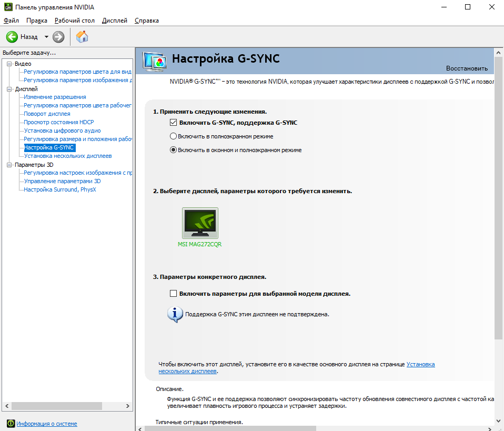Go to the Home page icon
Screen dimensions: 504x431
pyautogui.click(x=82, y=37)
